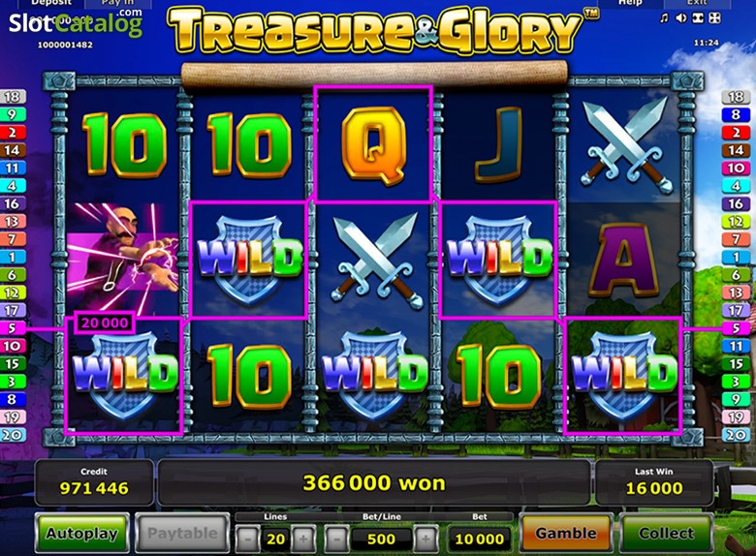Toggle the music note icon

664,18
